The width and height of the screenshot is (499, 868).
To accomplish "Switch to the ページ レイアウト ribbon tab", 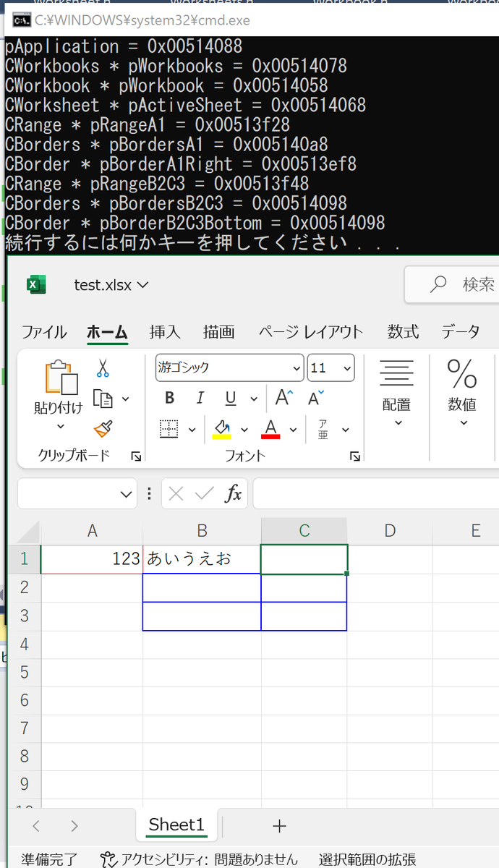I will [x=311, y=332].
